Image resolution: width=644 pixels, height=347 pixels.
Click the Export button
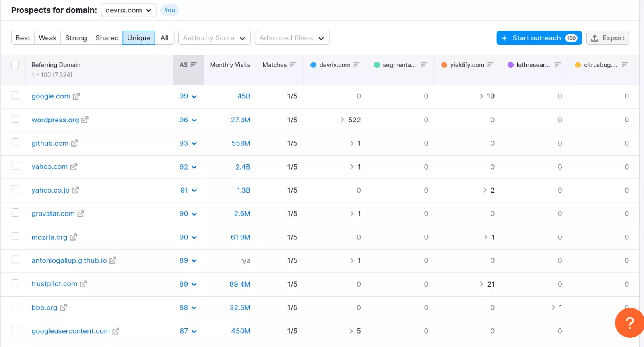coord(607,38)
